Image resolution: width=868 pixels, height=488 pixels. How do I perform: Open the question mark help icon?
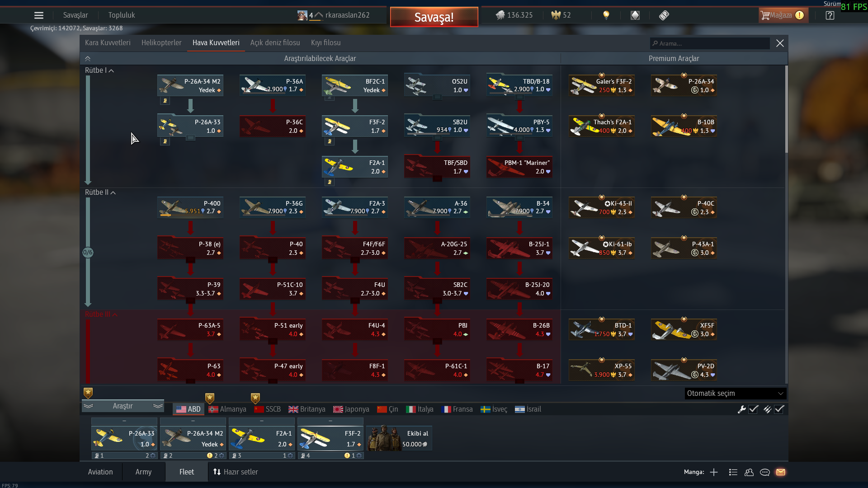[830, 15]
